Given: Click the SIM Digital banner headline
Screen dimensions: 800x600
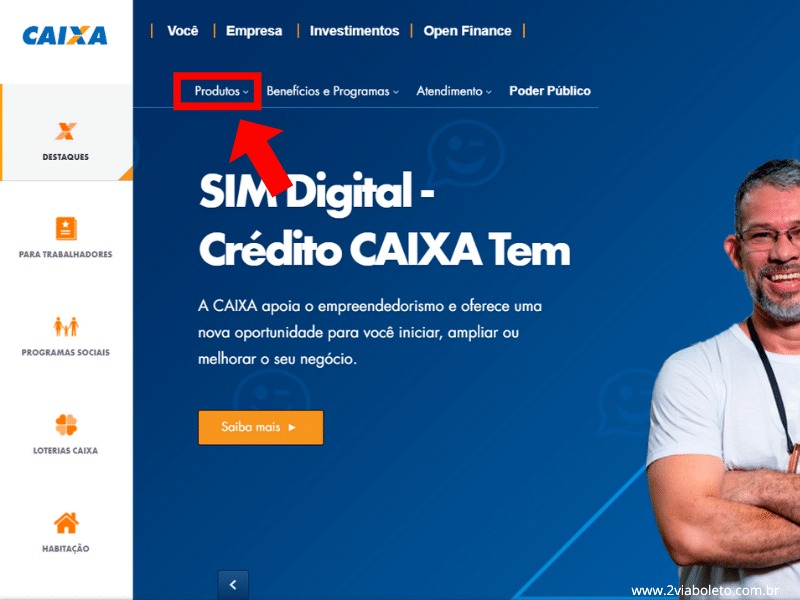Looking at the screenshot, I should [x=384, y=220].
